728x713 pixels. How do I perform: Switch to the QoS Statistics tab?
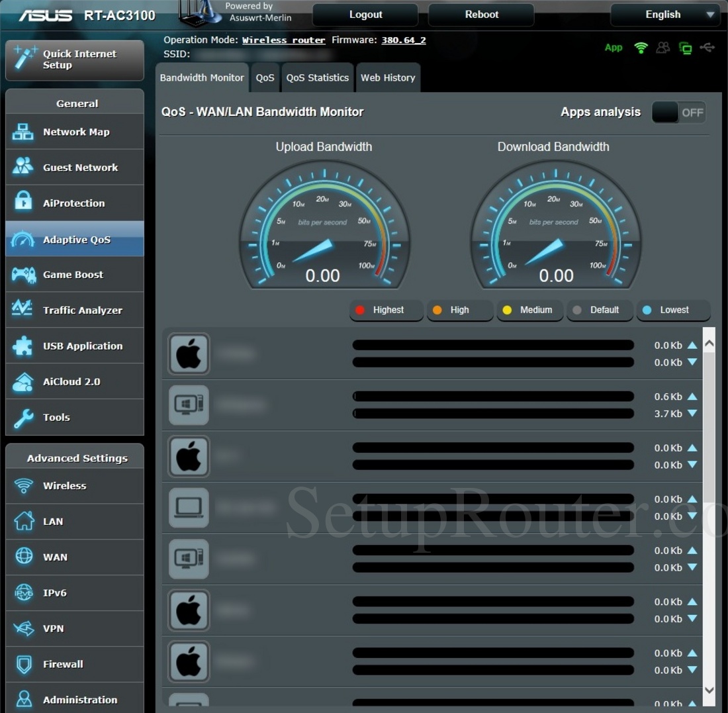pos(317,77)
